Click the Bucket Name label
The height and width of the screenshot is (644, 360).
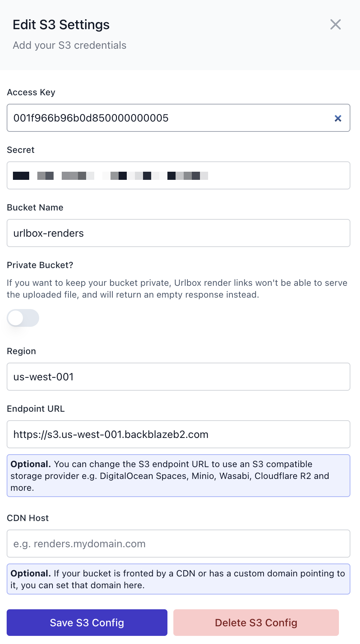point(35,208)
